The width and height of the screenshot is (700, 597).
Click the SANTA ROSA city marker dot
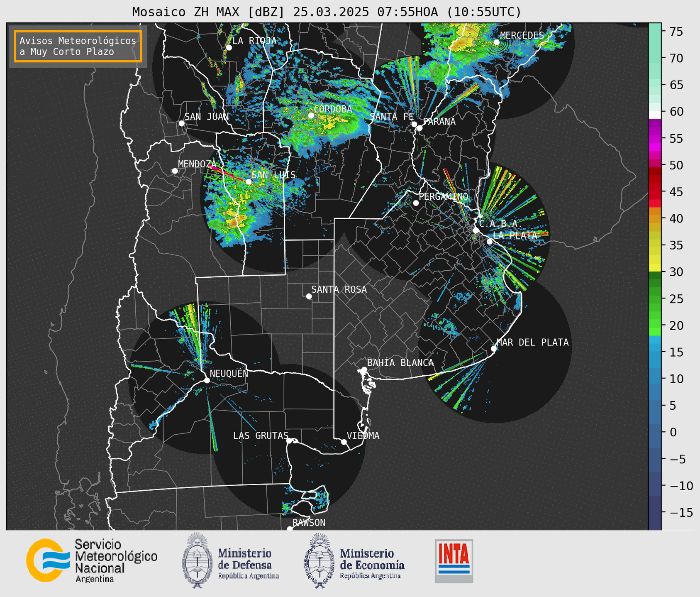pyautogui.click(x=309, y=296)
